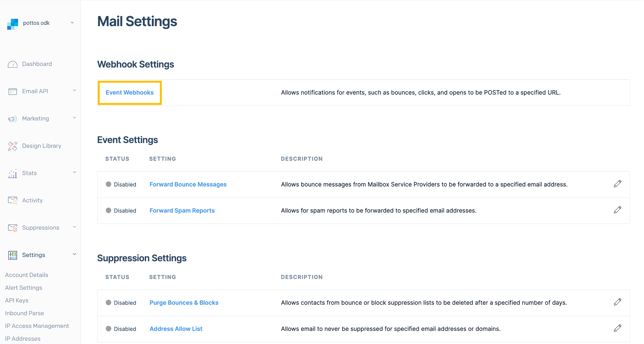Viewport: 644px width, 344px height.
Task: Open IP Addresses page
Action: (23, 339)
